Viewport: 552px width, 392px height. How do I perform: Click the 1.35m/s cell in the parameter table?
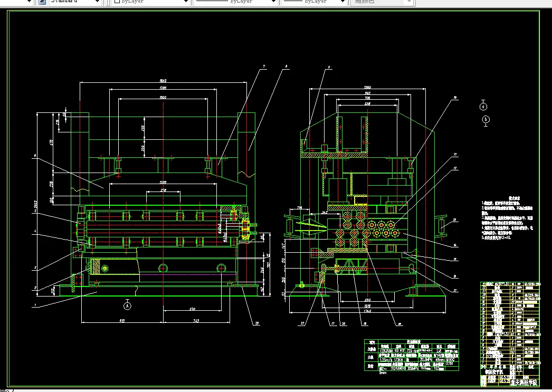[x=384, y=360]
